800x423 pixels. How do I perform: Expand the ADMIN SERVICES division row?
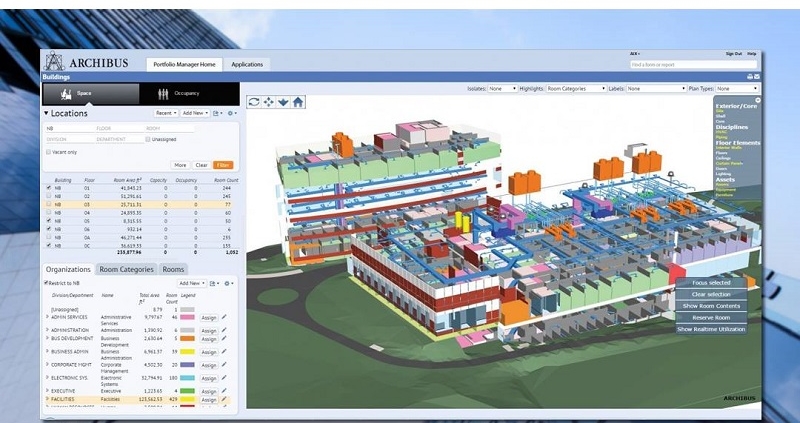[x=47, y=317]
